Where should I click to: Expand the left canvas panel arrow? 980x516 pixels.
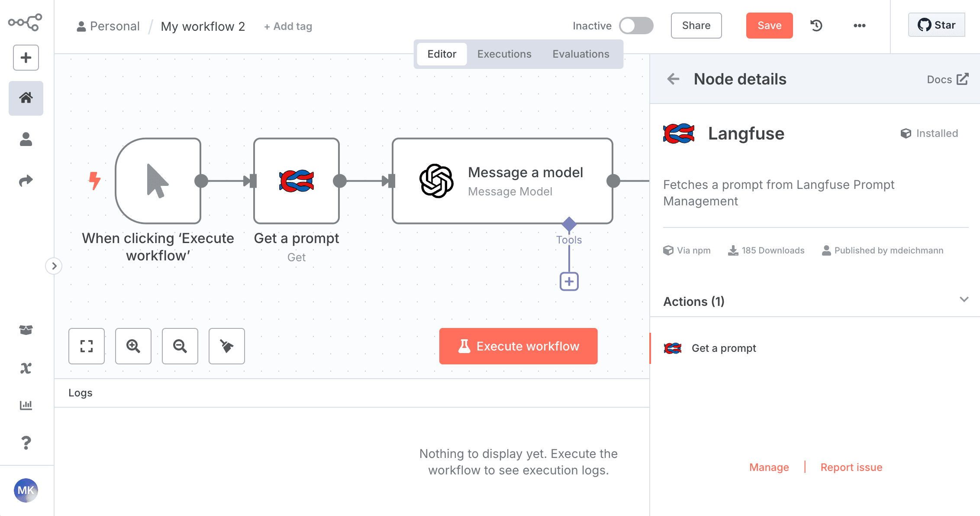click(x=54, y=266)
